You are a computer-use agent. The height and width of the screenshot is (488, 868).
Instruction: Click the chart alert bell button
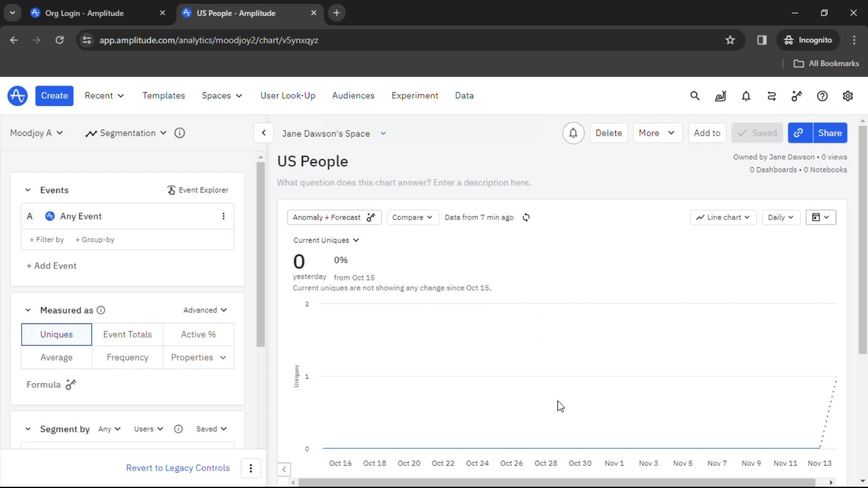573,133
